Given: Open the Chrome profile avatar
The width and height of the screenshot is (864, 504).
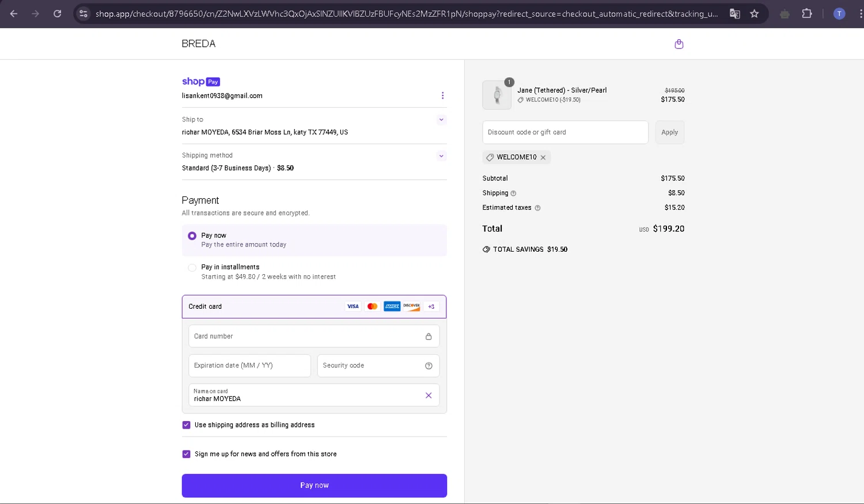Looking at the screenshot, I should (x=839, y=14).
